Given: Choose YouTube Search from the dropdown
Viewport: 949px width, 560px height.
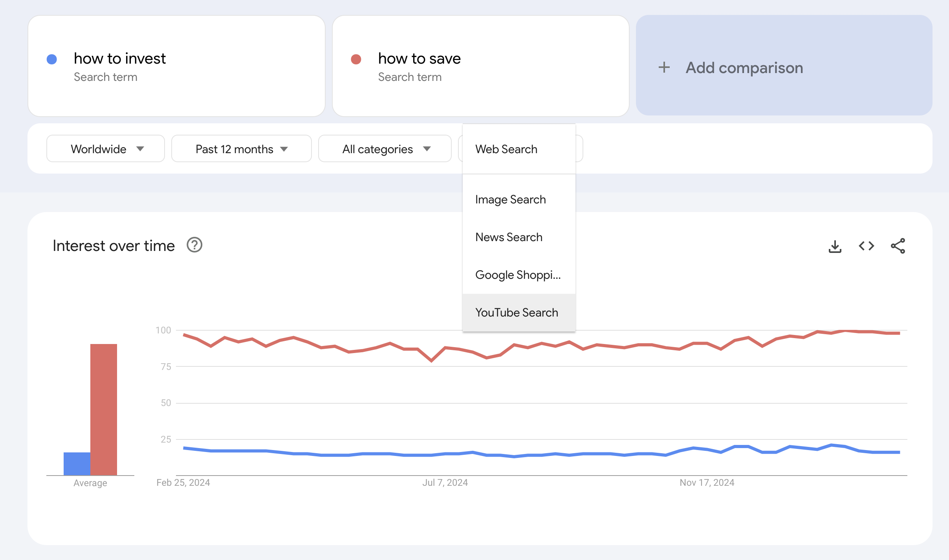Looking at the screenshot, I should (517, 313).
